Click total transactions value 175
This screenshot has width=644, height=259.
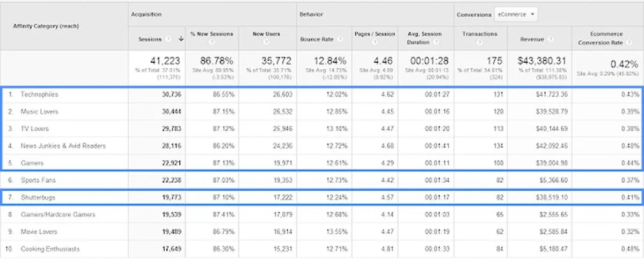click(x=494, y=60)
